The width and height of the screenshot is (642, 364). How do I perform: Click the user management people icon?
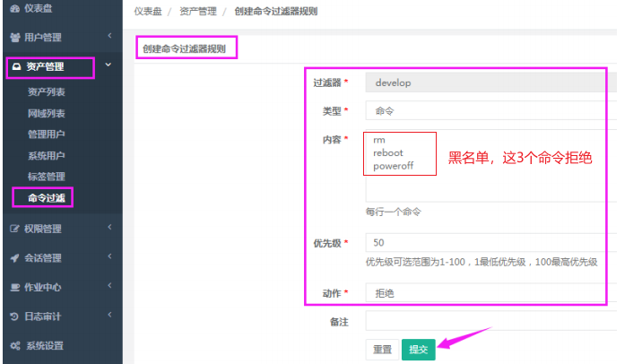15,38
